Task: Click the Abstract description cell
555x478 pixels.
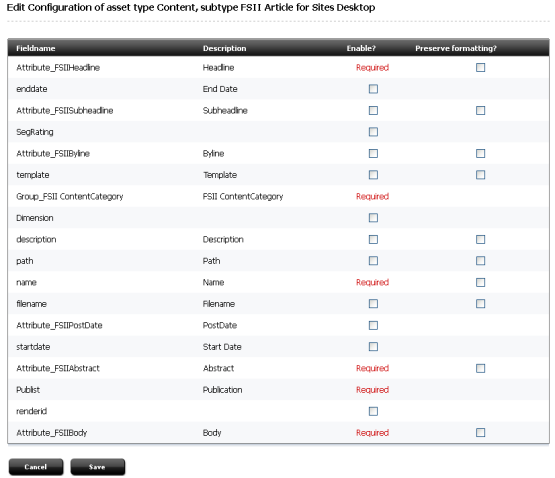Action: click(218, 368)
